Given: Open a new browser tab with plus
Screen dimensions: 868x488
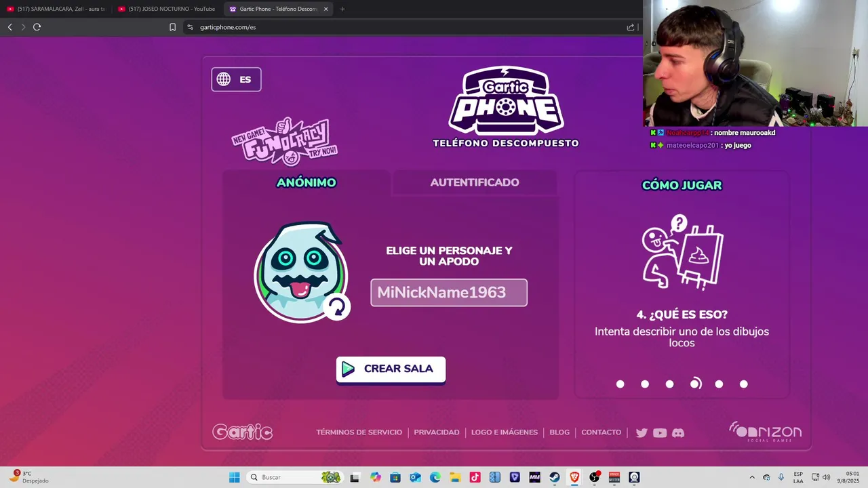Looking at the screenshot, I should [342, 9].
